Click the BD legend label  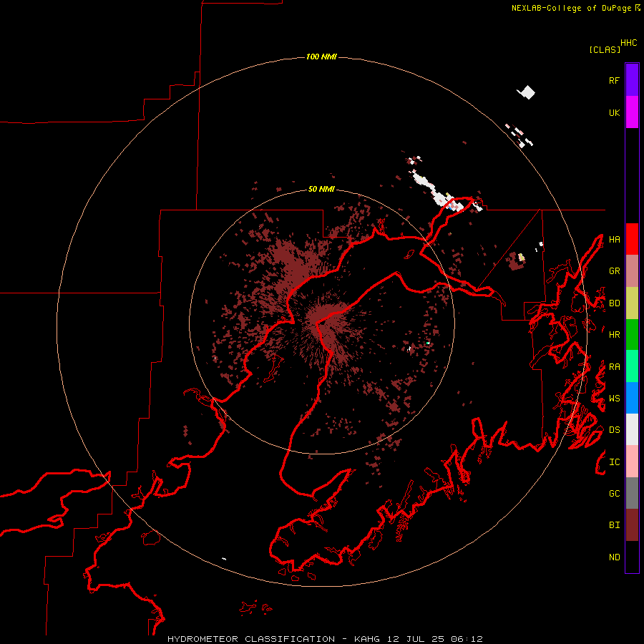(x=614, y=303)
